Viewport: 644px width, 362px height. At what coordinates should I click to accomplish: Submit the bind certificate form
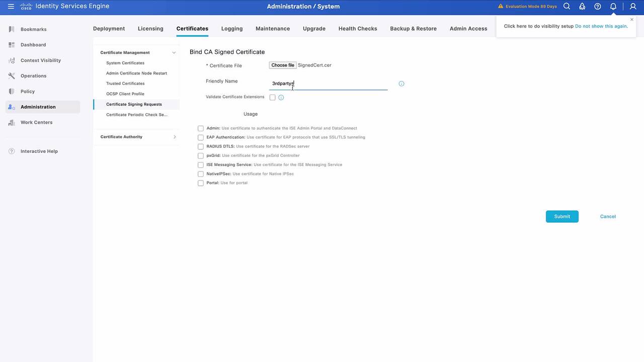pos(562,217)
